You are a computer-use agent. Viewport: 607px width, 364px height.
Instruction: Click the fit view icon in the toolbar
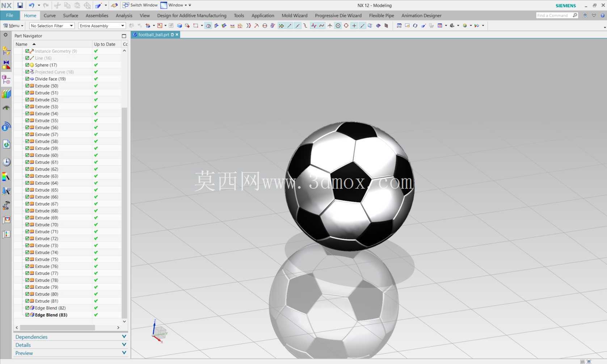coord(399,26)
